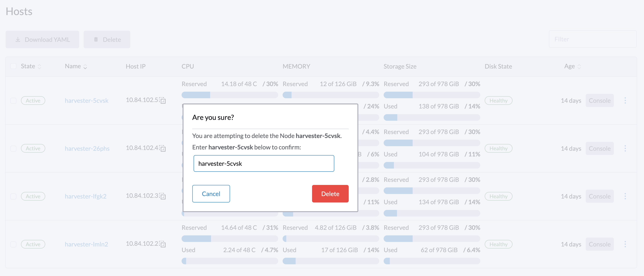644x276 pixels.
Task: Click Download YAML toolbar button
Action: (42, 39)
